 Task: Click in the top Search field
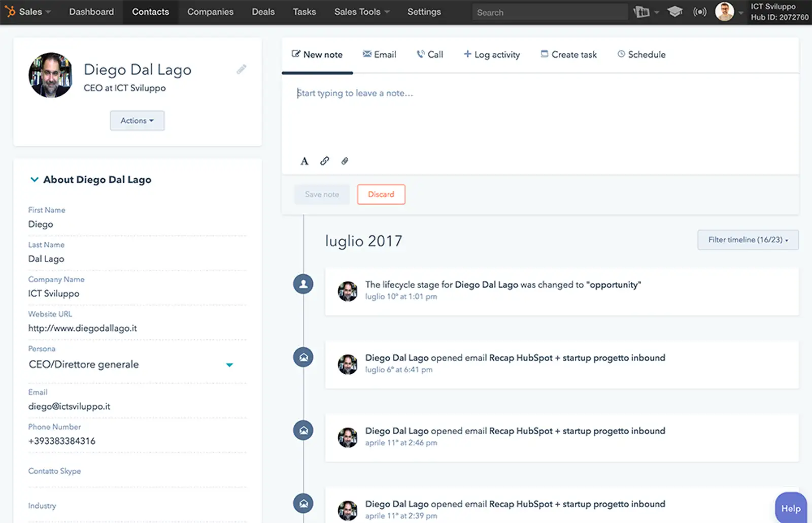click(x=550, y=12)
